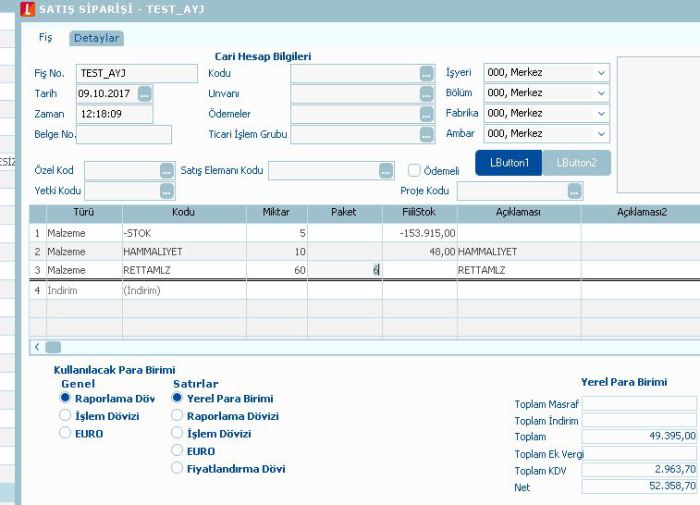700x505 pixels.
Task: Open the Ödemeler lookup ellipsis button
Action: click(x=427, y=114)
